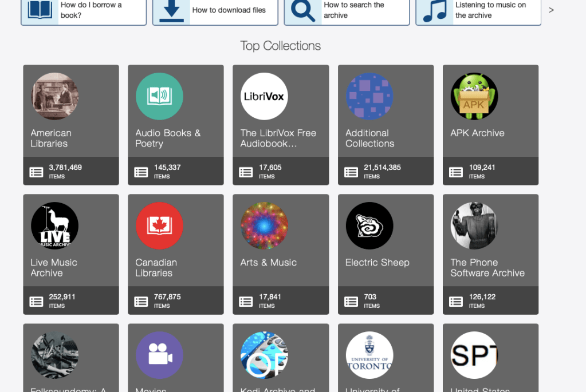
Task: Click the list icon beside 3,781,469 items
Action: (36, 172)
